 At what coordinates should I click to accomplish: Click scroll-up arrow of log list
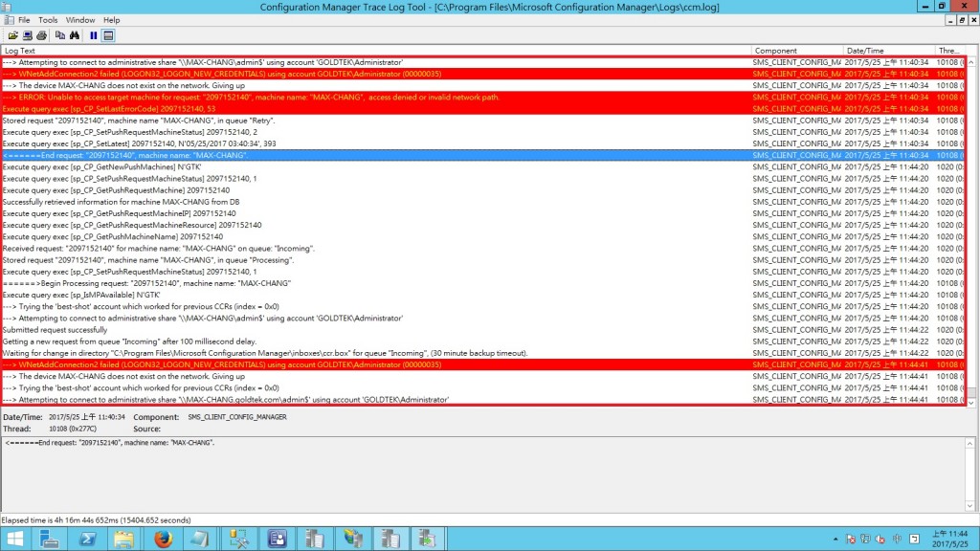click(971, 62)
